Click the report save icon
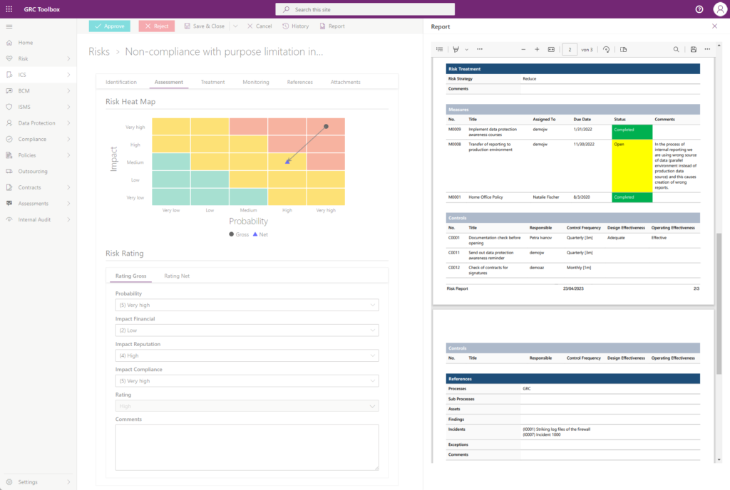This screenshot has width=730, height=490. (693, 49)
